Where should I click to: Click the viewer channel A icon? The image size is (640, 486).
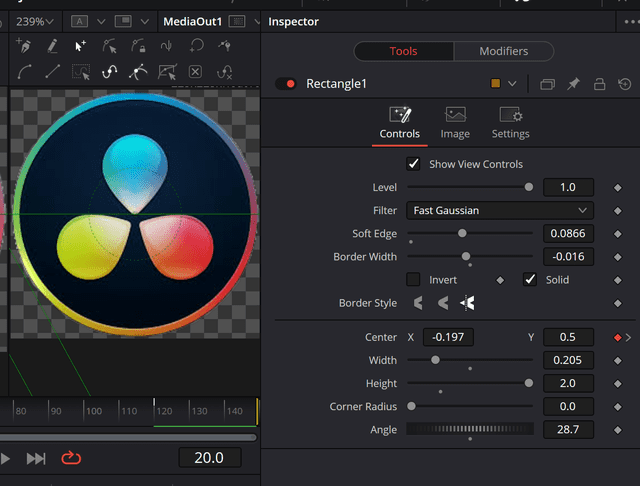pos(80,21)
